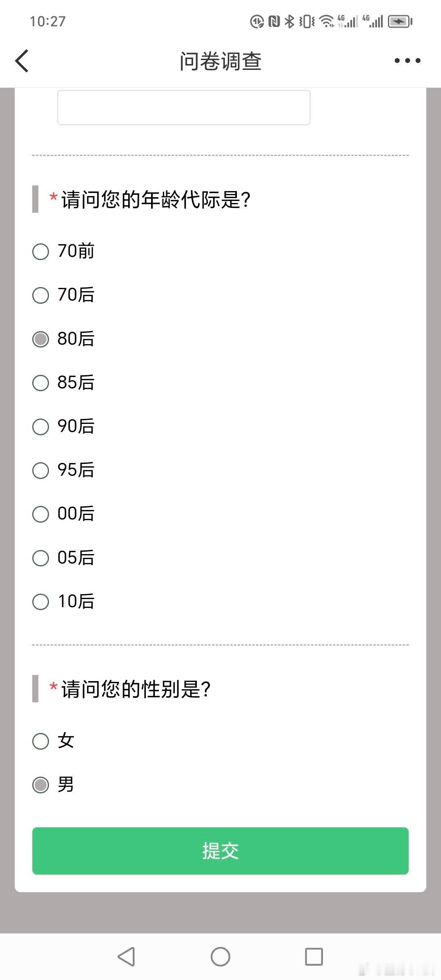
Task: Tap the battery icon in status bar
Action: [400, 21]
